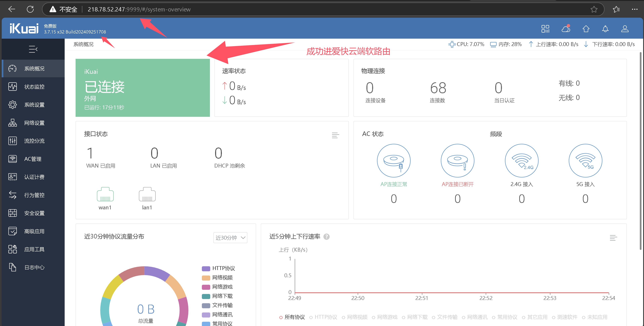This screenshot has height=326, width=644.
Task: Click the 2.4G 接入 wifi icon
Action: (522, 161)
